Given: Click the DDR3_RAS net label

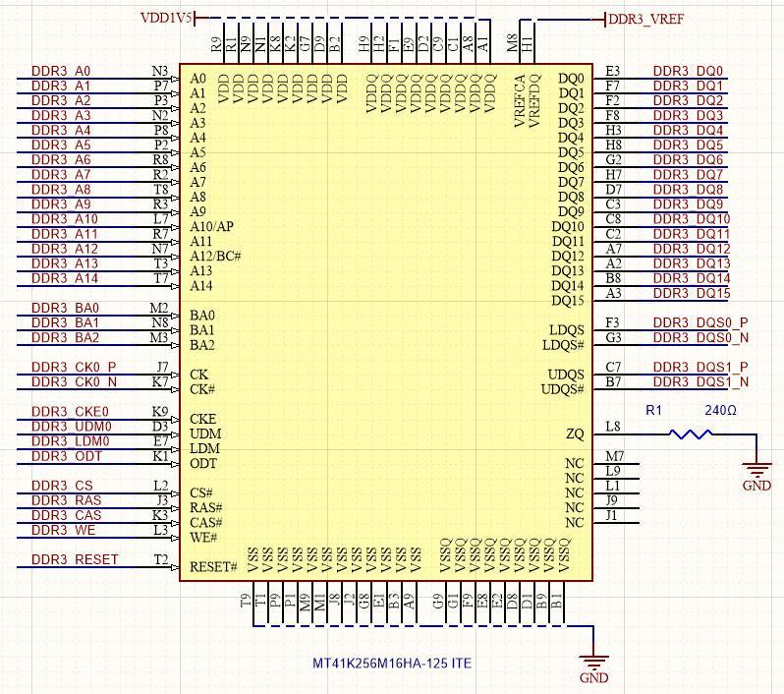Looking at the screenshot, I should point(67,500).
